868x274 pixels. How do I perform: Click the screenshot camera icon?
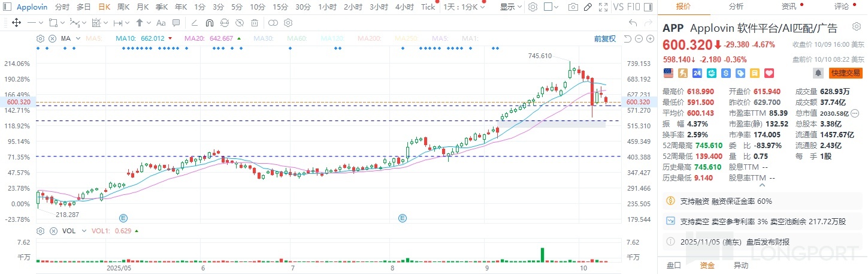[x=573, y=7]
